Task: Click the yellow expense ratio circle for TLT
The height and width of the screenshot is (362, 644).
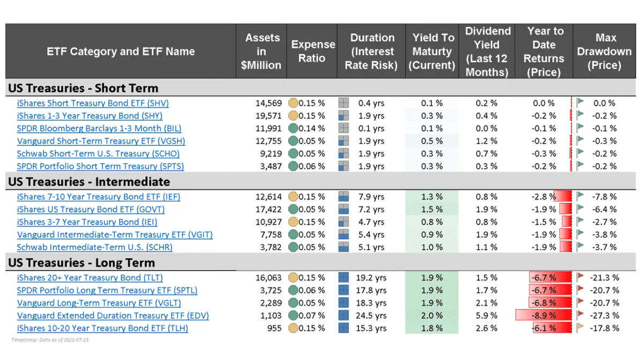Action: 293,277
